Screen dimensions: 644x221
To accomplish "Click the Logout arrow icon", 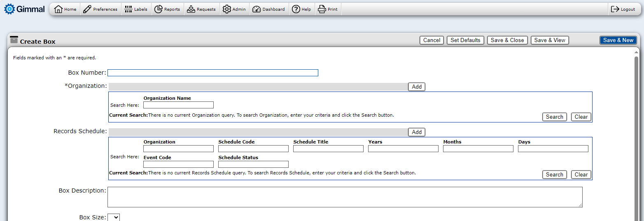I will [x=615, y=9].
